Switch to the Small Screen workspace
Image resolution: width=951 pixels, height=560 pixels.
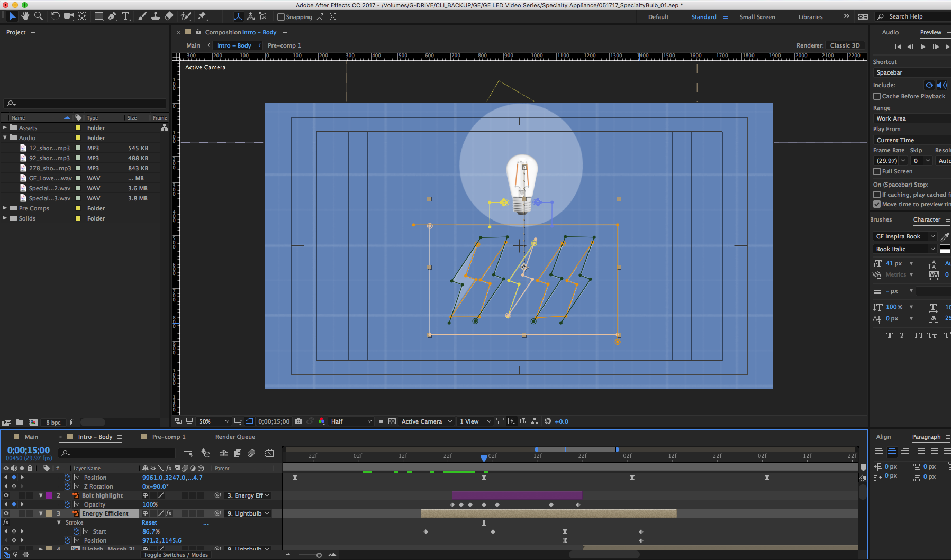(757, 17)
